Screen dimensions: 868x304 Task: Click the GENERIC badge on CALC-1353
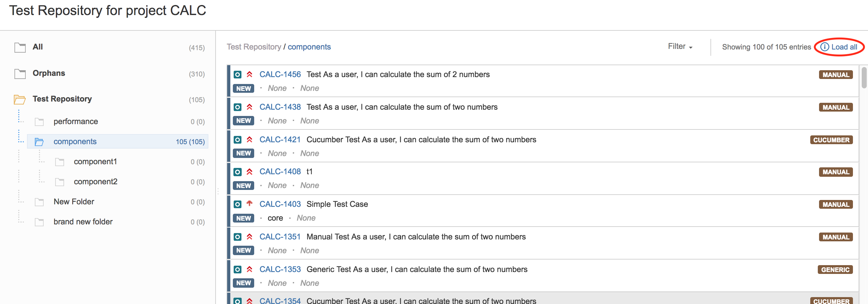click(835, 270)
